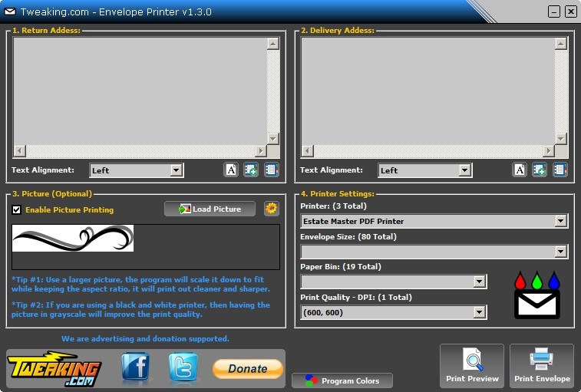The width and height of the screenshot is (581, 392).
Task: Click the color ink envelope icon
Action: tap(537, 295)
